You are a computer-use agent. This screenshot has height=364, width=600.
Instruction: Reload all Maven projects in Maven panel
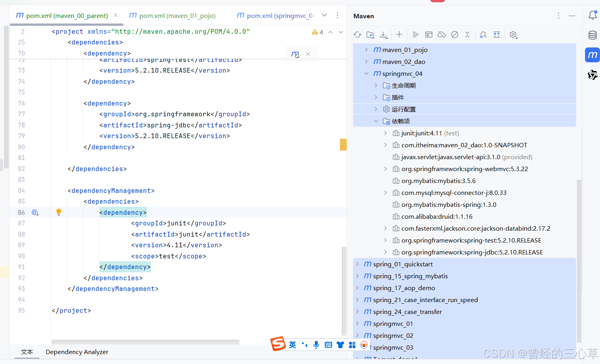[357, 35]
